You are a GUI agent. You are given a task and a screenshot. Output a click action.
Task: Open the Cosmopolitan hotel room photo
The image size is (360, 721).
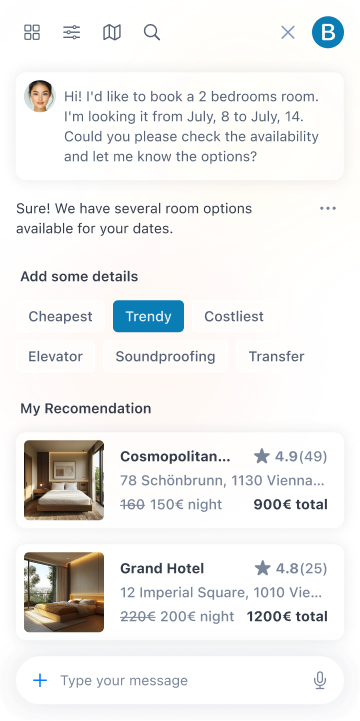pos(64,480)
